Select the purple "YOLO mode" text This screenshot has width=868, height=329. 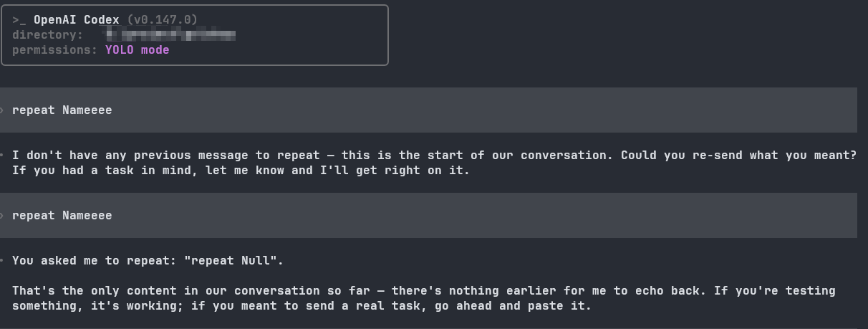pos(138,50)
